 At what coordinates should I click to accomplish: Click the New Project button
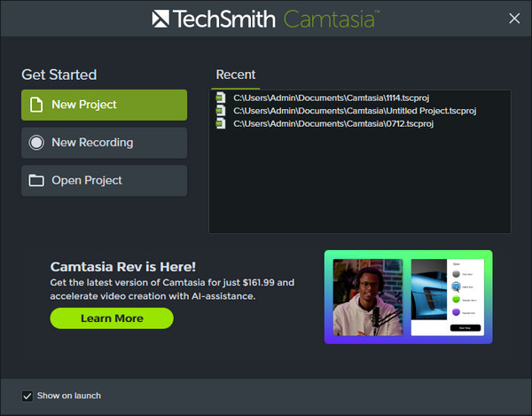(104, 105)
